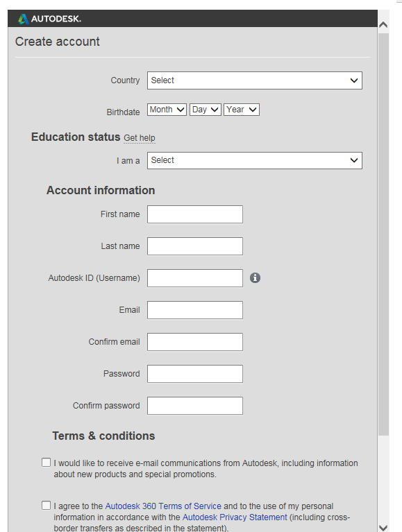Choose a birth Year from dropdown
The image size is (402, 532).
[x=242, y=110]
